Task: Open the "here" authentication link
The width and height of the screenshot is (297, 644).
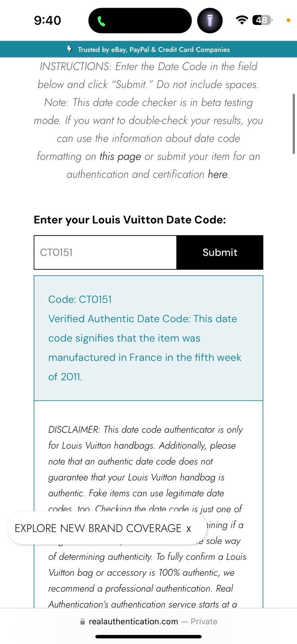Action: (218, 174)
